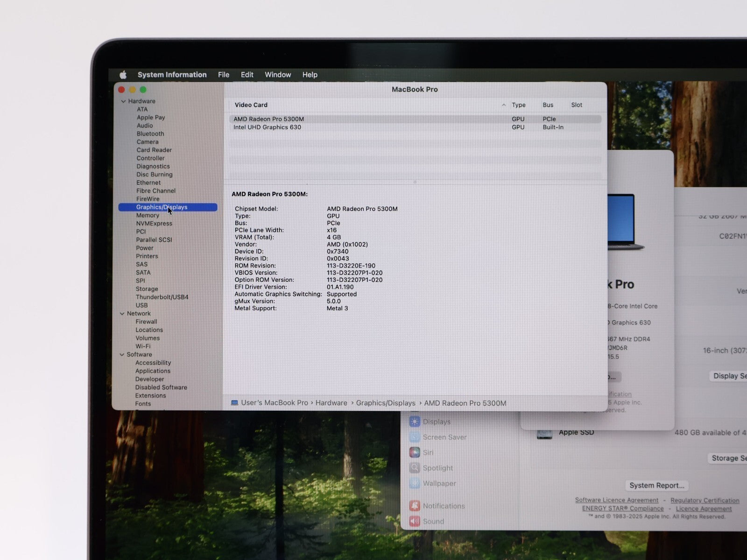This screenshot has width=747, height=560.
Task: Sort by the Video Card column header
Action: [x=251, y=105]
